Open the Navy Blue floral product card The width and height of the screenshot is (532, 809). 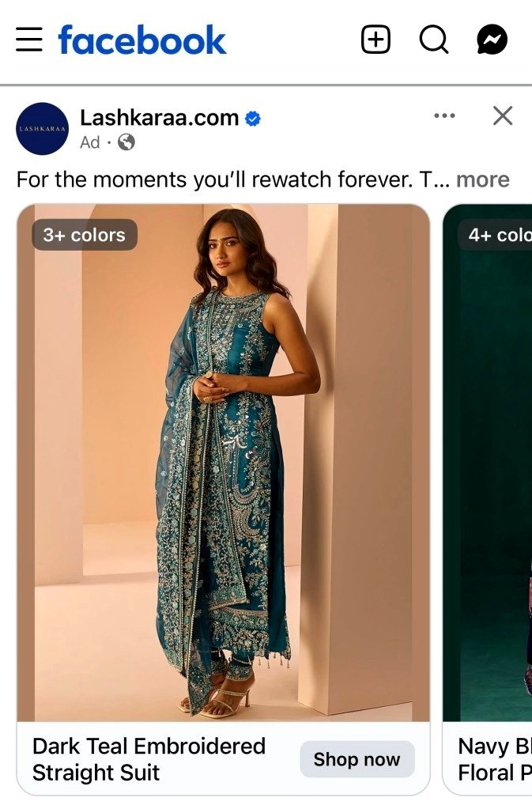tap(488, 500)
